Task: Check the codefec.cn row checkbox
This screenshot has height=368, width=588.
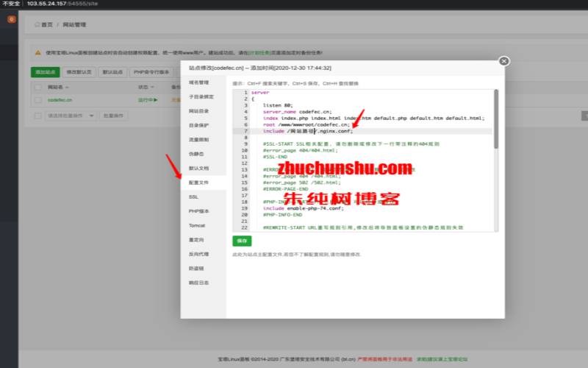Action: (37, 99)
